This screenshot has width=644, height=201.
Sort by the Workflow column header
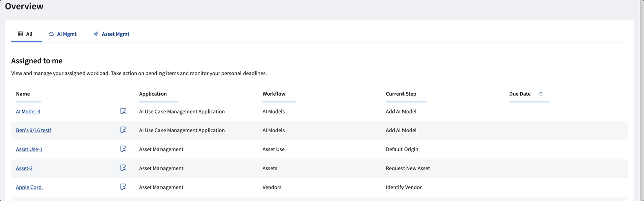(274, 94)
